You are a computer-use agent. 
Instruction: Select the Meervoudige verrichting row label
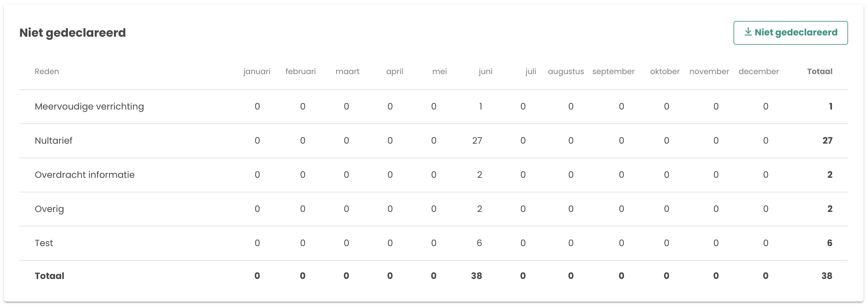click(x=89, y=107)
